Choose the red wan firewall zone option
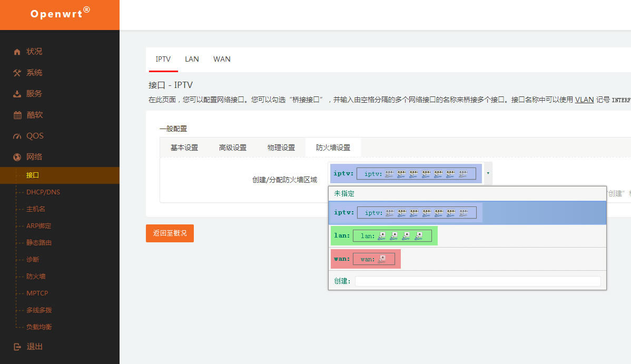The image size is (631, 364). [x=366, y=259]
